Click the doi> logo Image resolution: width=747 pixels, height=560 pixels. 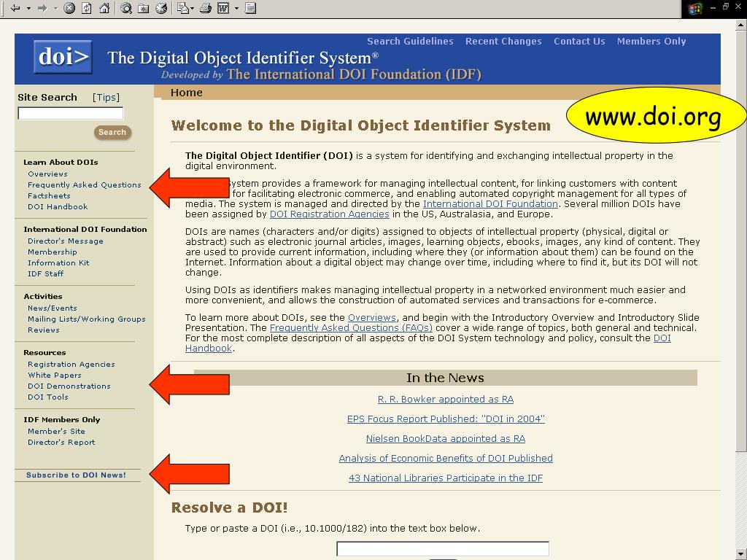(63, 57)
